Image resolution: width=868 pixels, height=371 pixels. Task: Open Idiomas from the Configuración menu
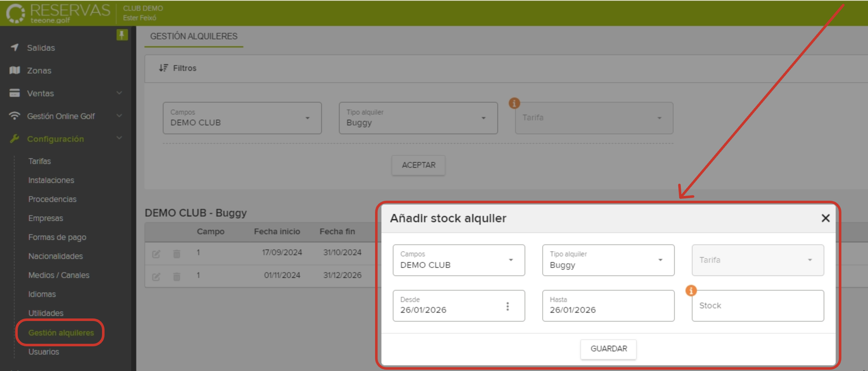click(42, 294)
